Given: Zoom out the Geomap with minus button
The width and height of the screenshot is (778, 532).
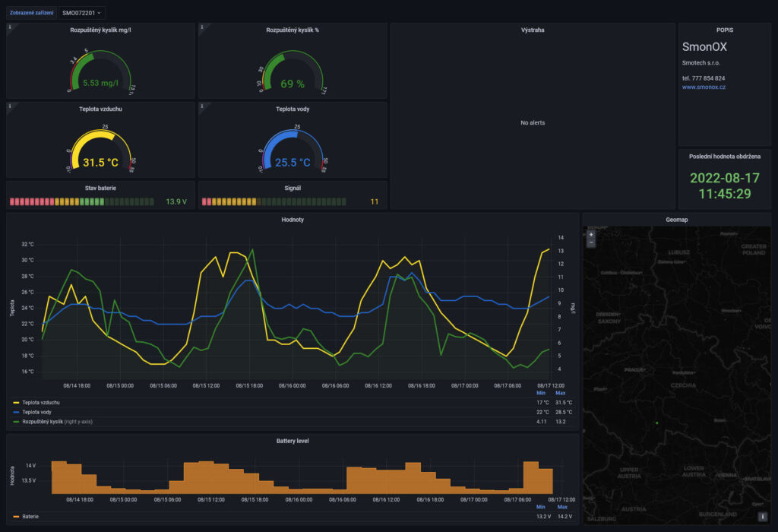Looking at the screenshot, I should [591, 243].
